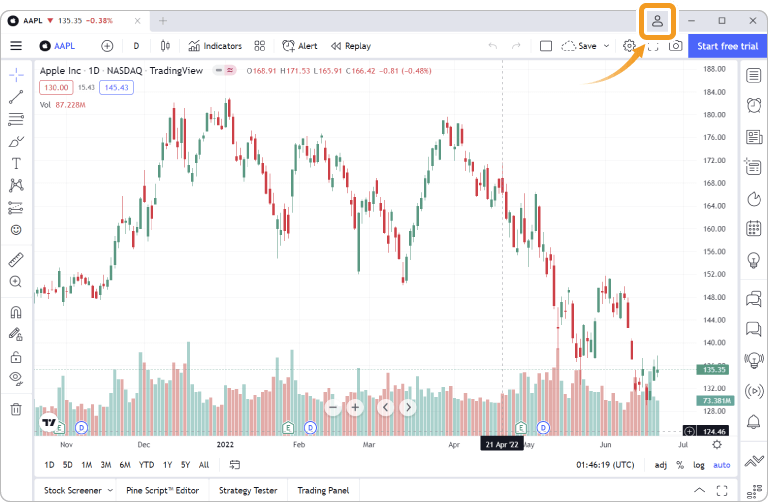Open the emoji icons tool
Viewport: 768px width, 502px height.
[x=16, y=230]
